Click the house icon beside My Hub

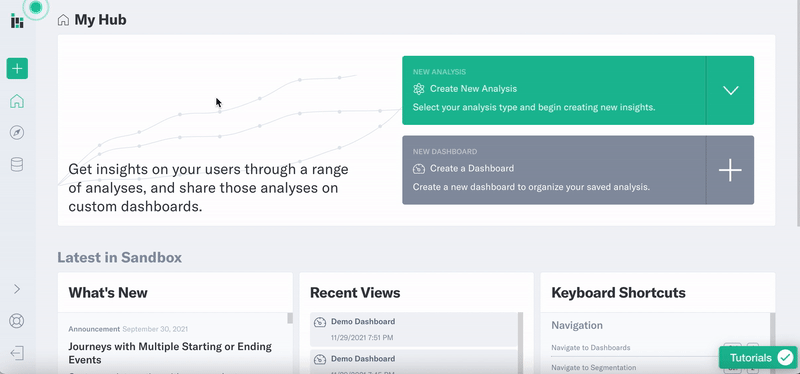pyautogui.click(x=63, y=20)
